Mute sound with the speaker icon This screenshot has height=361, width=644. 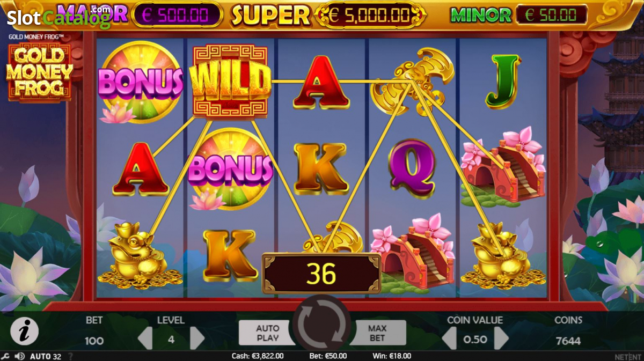pos(20,356)
